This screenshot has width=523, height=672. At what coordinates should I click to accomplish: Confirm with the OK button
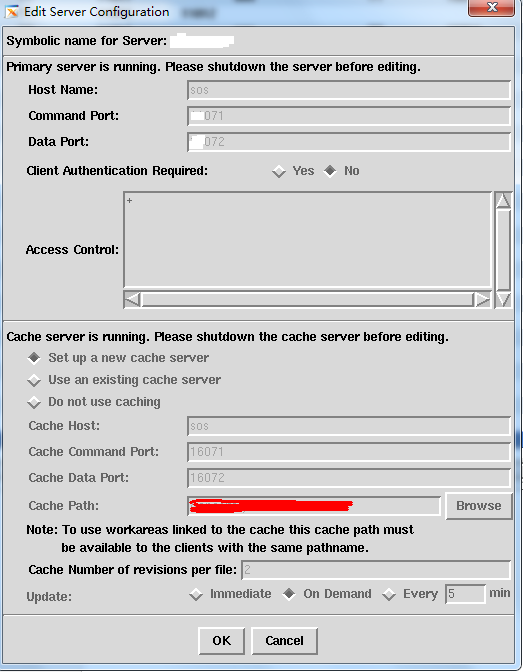[221, 641]
